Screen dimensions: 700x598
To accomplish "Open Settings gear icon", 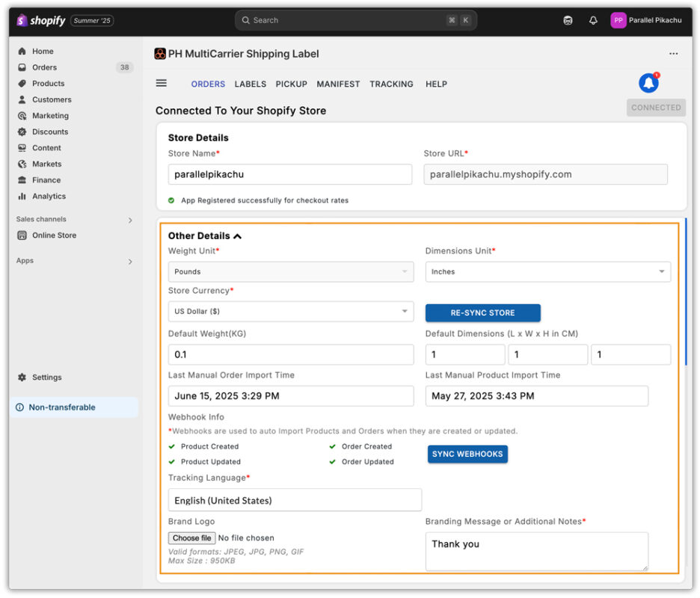I will click(x=22, y=377).
